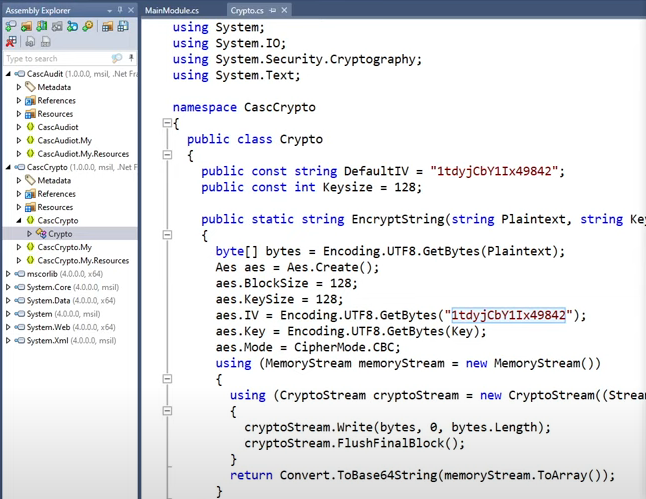Close the Crypto.cs tab
The image size is (646, 499).
pyautogui.click(x=284, y=10)
